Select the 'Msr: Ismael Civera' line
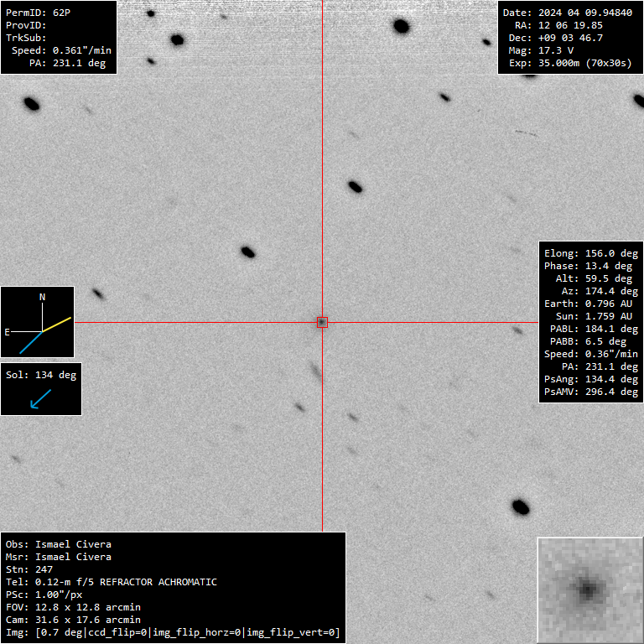Viewport: 644px width, 644px height. 59,557
